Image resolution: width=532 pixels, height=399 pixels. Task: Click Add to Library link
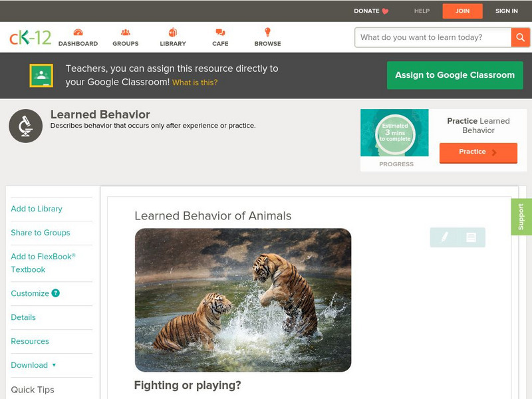pyautogui.click(x=37, y=209)
